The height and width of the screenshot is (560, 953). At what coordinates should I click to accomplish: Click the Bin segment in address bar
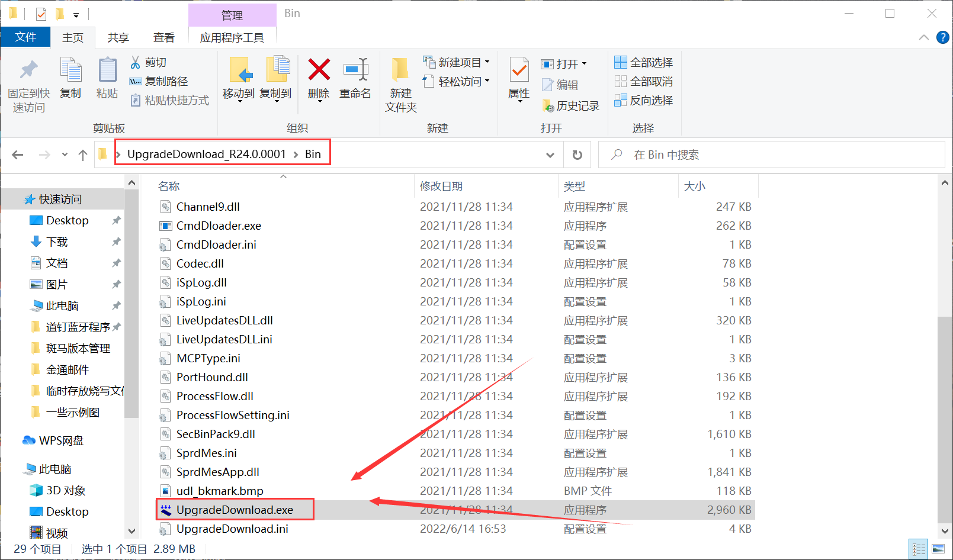click(313, 155)
